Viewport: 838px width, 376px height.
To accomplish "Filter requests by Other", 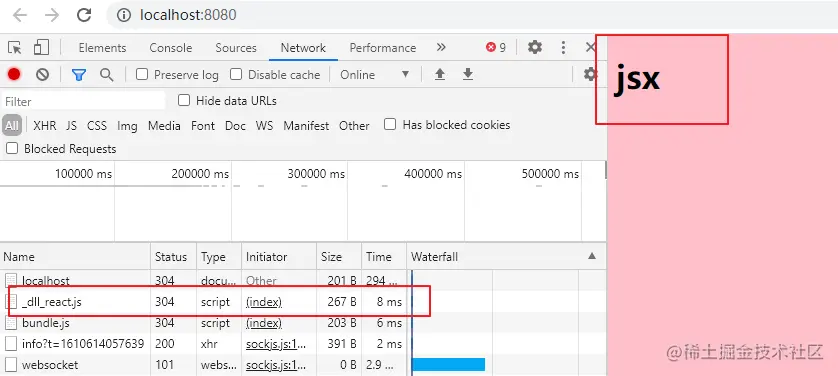I will [354, 126].
